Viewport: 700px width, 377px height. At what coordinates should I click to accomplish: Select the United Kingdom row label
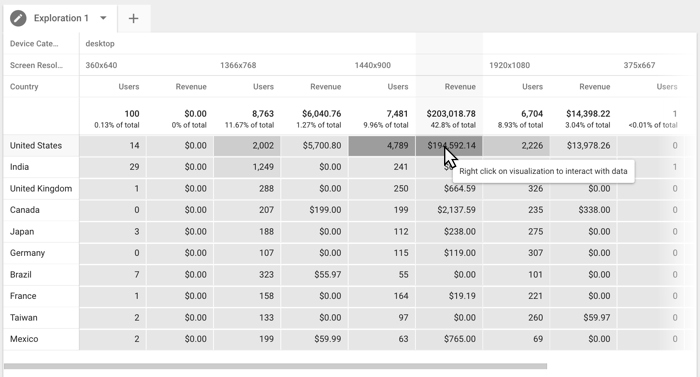41,188
